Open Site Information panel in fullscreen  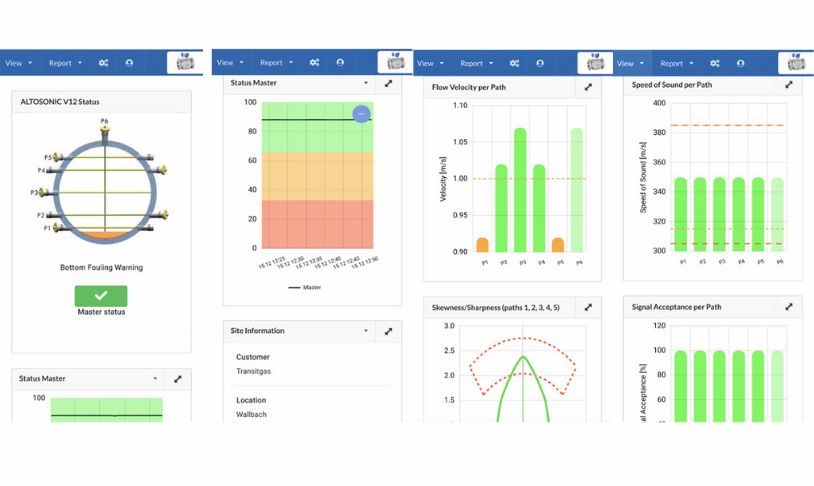click(x=388, y=331)
